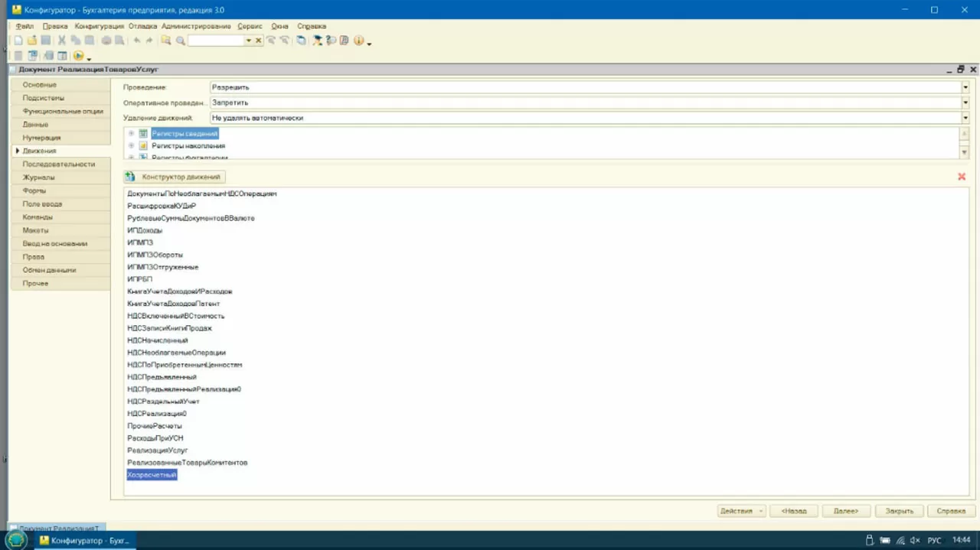Click the Cut scissors toolbar icon
The width and height of the screenshot is (980, 550).
pos(62,41)
